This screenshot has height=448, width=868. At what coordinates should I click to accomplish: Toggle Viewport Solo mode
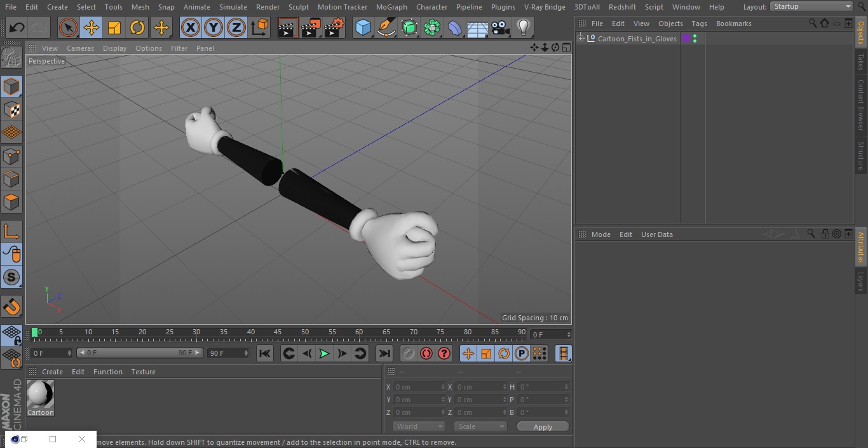click(11, 277)
